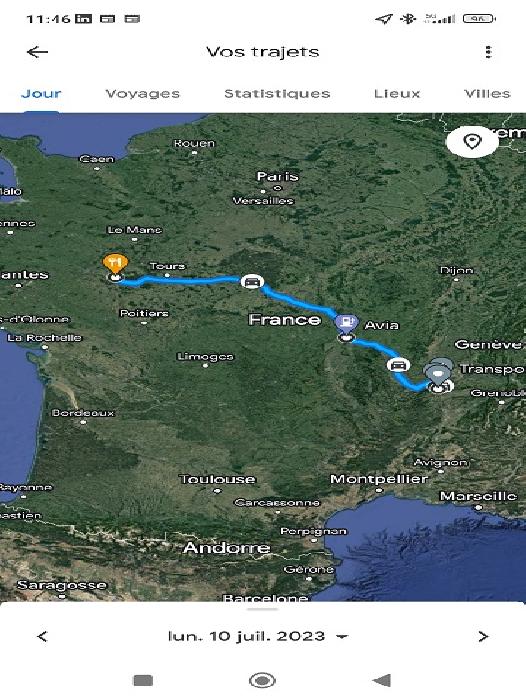Pull up the bottom sheet drag handle
The width and height of the screenshot is (526, 700).
pos(263,609)
